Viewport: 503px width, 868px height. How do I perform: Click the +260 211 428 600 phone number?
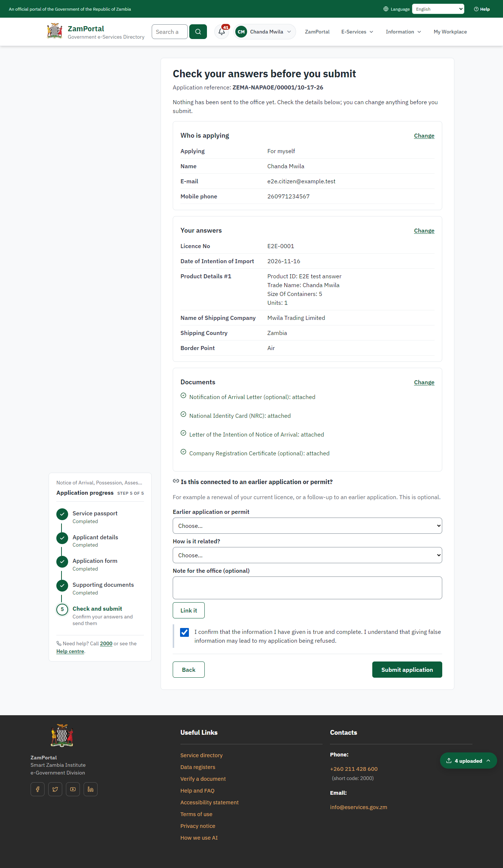tap(354, 769)
